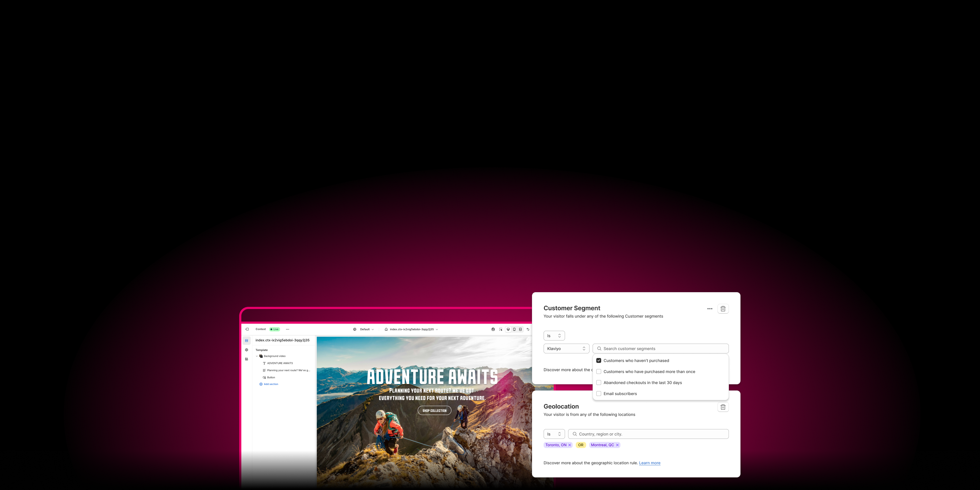980x490 pixels.
Task: Click the undo arrow in toolbar
Action: [528, 330]
